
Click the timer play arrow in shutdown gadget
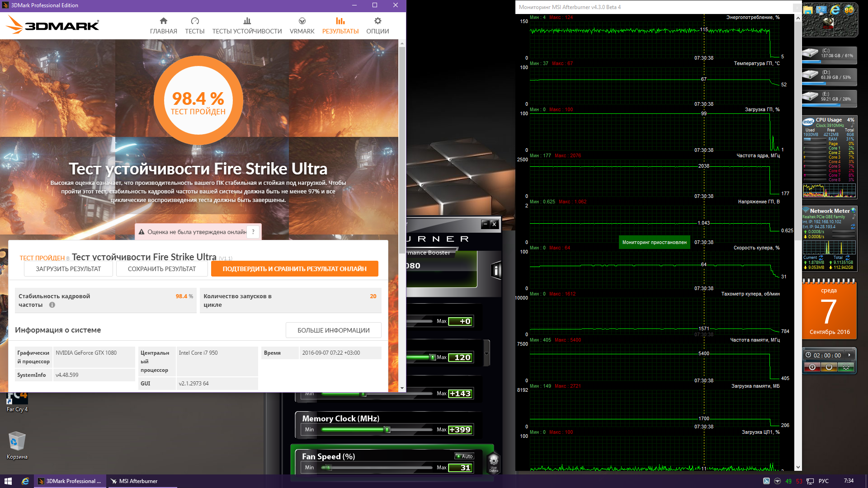tap(849, 355)
